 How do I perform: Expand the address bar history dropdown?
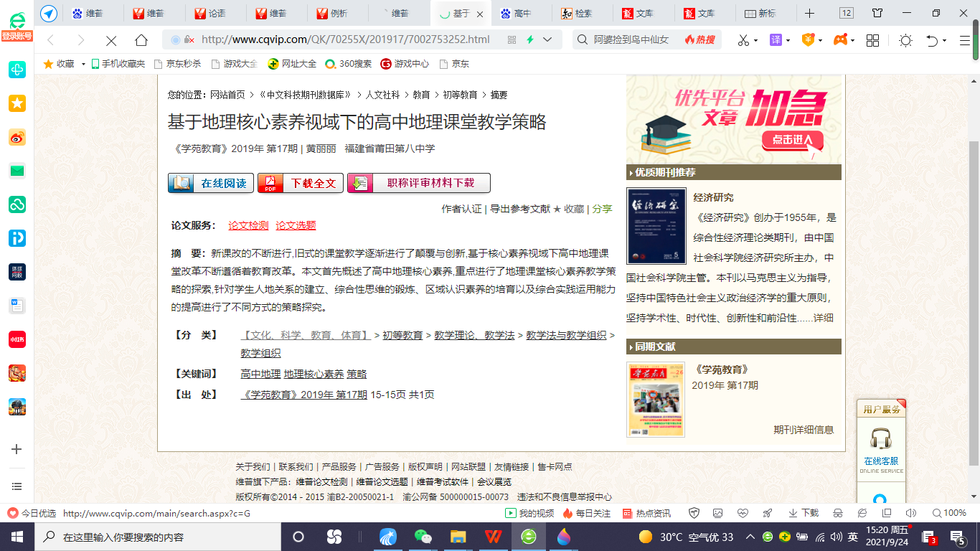548,39
